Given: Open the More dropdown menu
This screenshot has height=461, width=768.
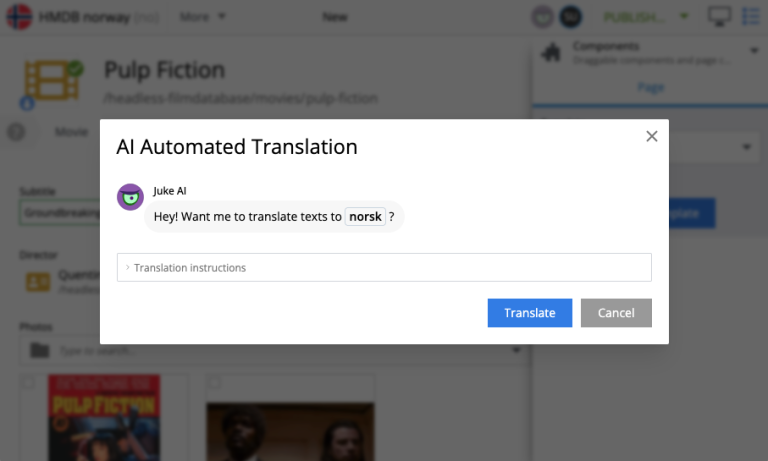Looking at the screenshot, I should (202, 17).
